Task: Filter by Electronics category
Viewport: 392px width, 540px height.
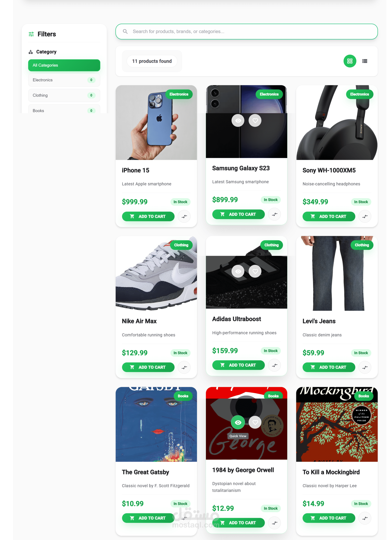Action: (x=64, y=80)
